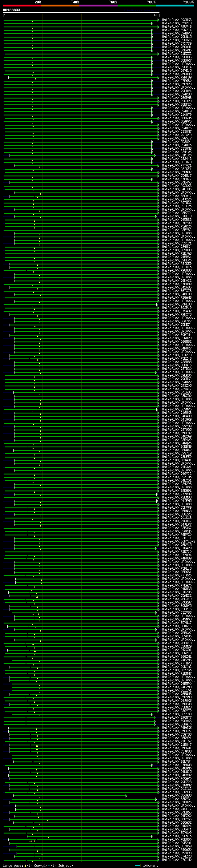Select the UniRef100_A4IFH5 label

(177, 501)
